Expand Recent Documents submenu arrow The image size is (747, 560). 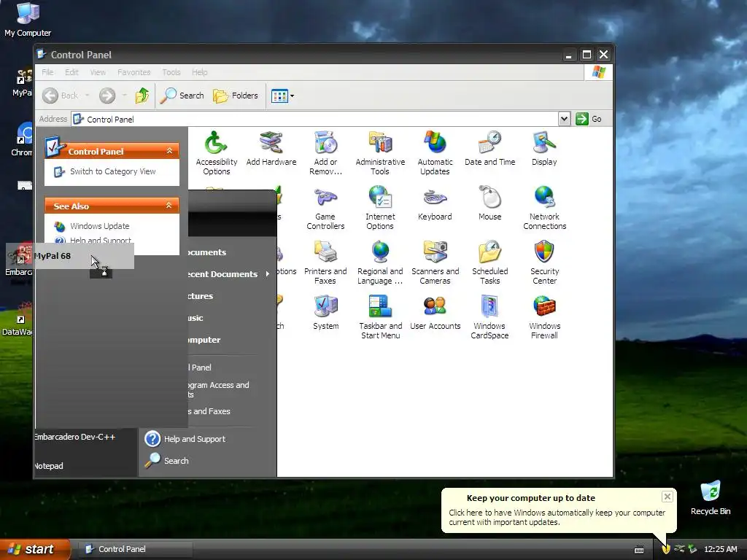[x=267, y=274]
